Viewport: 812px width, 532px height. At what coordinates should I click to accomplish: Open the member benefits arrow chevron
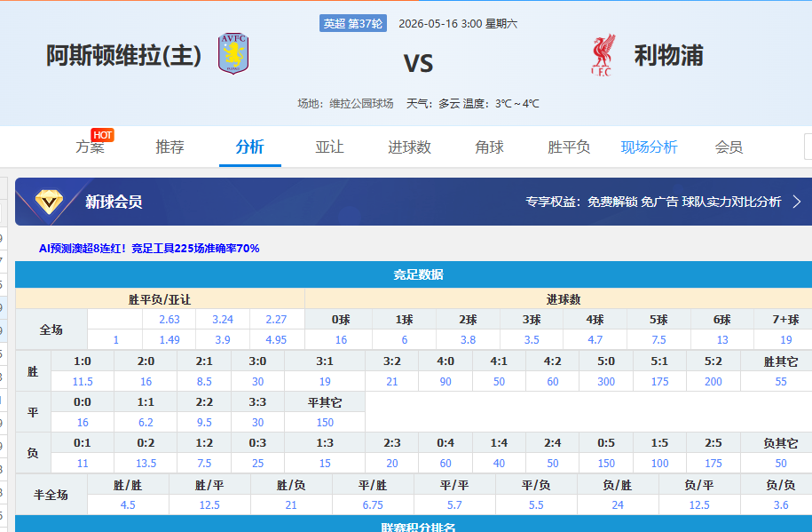pyautogui.click(x=796, y=202)
